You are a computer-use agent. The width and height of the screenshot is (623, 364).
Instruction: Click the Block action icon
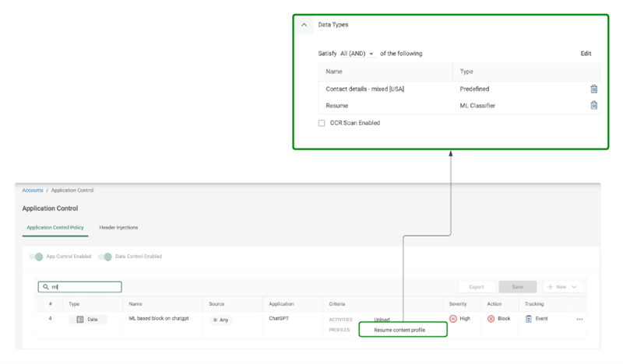pyautogui.click(x=491, y=318)
